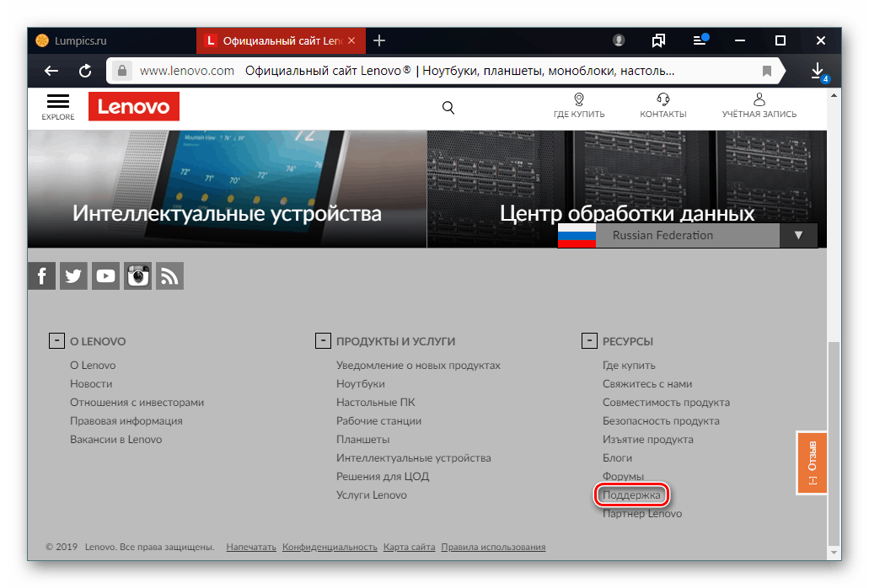869x588 pixels.
Task: Open the Карта сайта link
Action: pos(409,547)
